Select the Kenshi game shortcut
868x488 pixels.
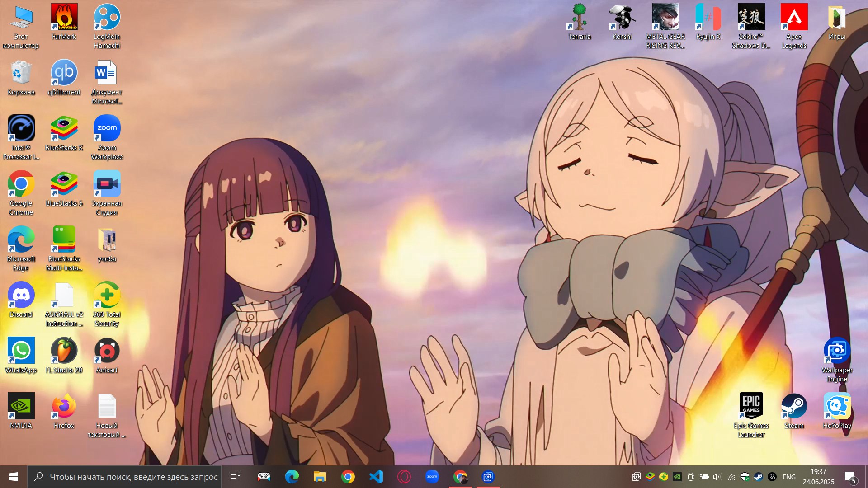[x=622, y=23]
